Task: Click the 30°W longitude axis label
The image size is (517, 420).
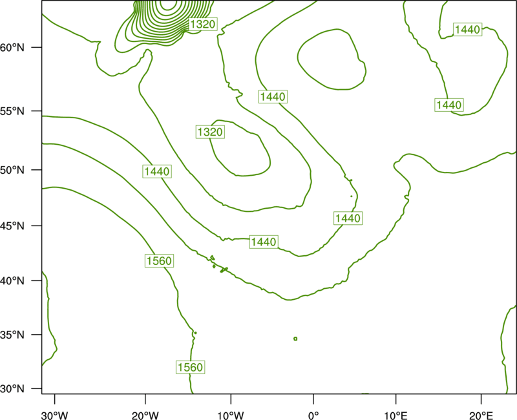Action: [x=54, y=415]
